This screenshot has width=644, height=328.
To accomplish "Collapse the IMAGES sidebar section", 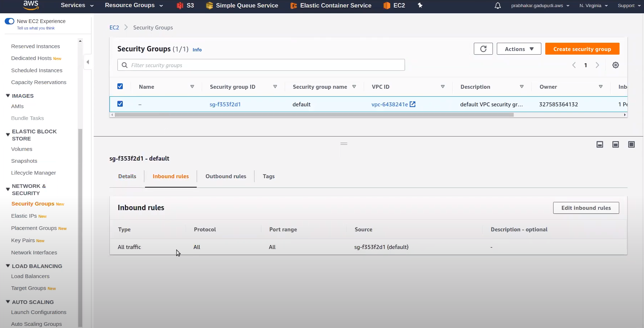I will (x=8, y=96).
